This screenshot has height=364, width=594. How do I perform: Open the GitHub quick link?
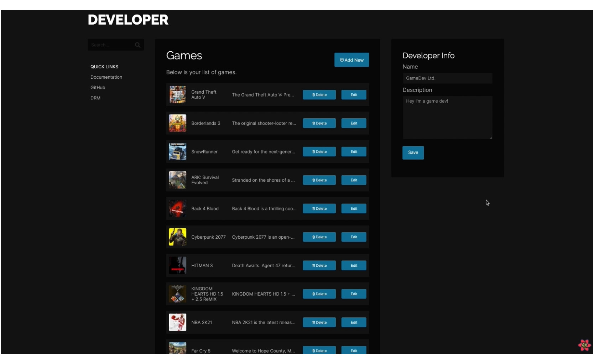tap(98, 88)
